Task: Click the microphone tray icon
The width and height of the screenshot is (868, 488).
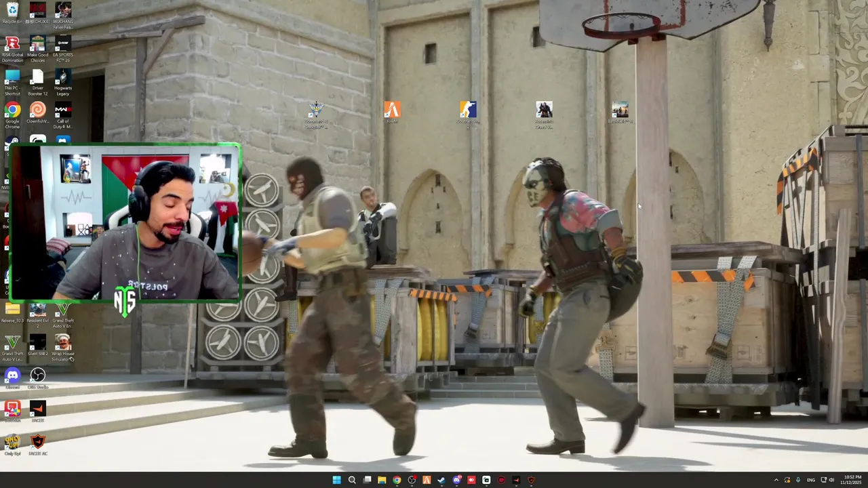Action: (x=798, y=480)
